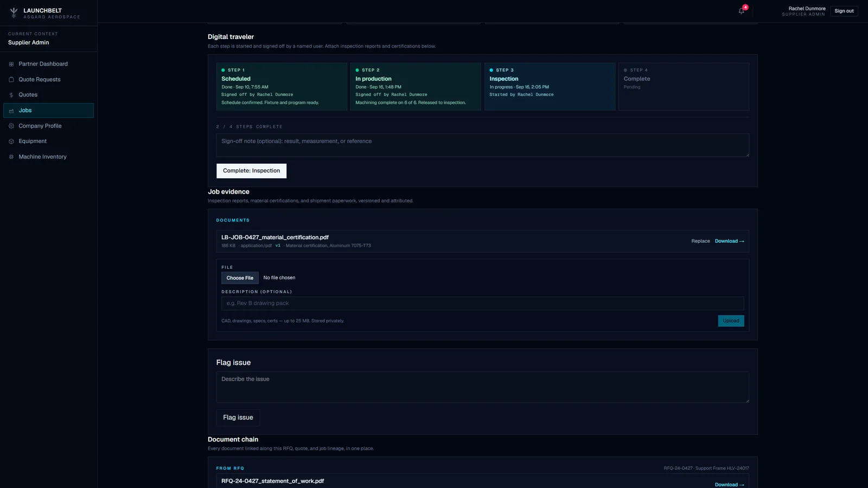Open notifications bell icon

pos(742,11)
